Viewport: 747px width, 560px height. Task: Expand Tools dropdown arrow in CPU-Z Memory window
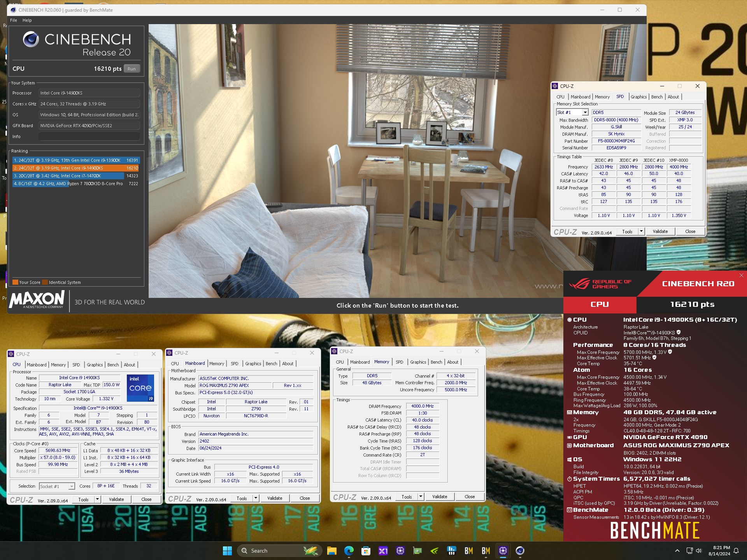(421, 497)
